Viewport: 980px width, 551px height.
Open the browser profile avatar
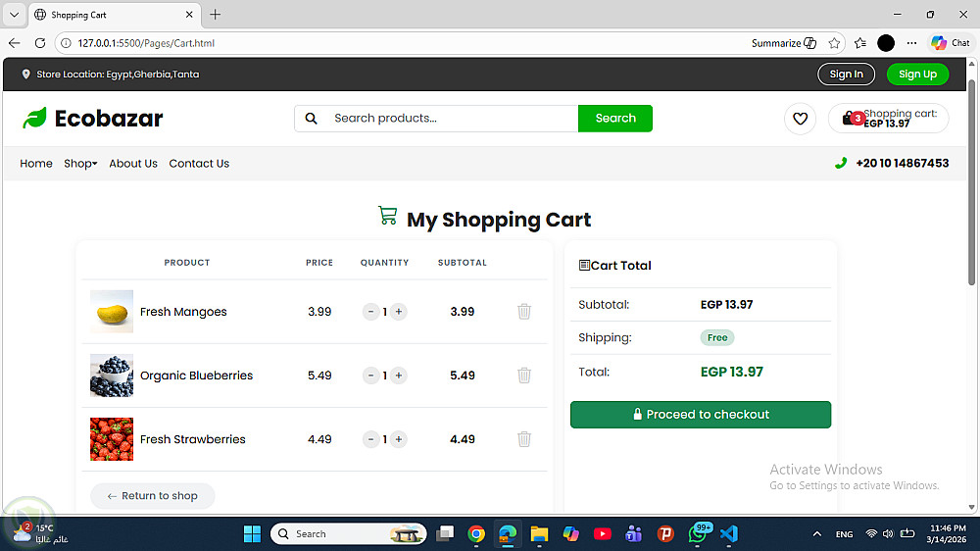click(886, 43)
